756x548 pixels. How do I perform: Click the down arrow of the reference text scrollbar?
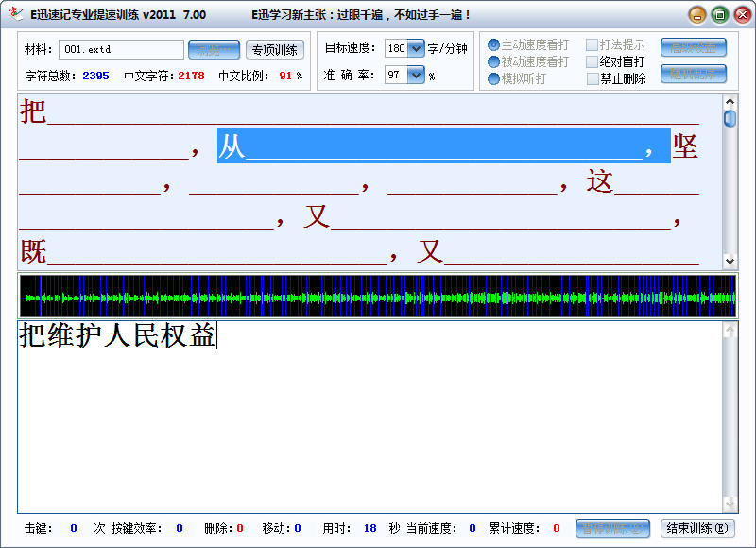click(730, 261)
